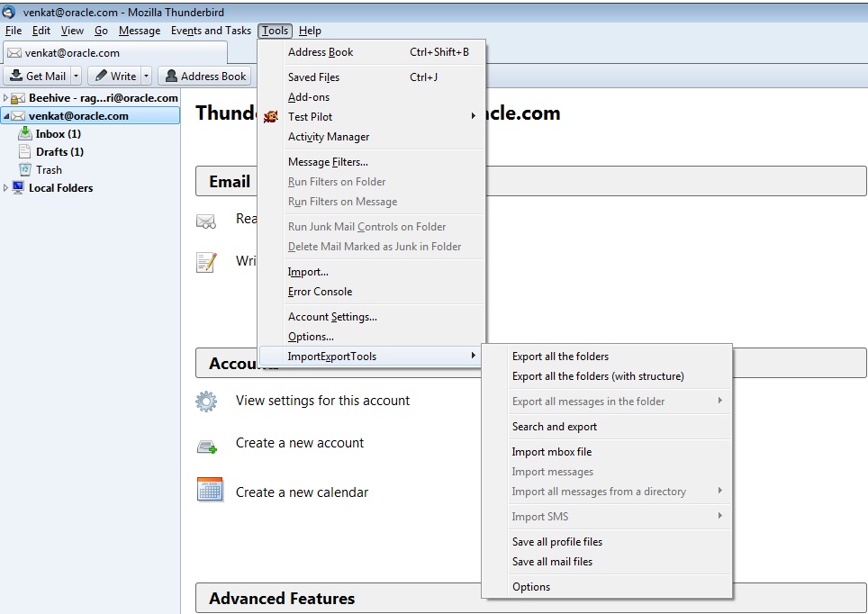868x614 pixels.
Task: Click the Local Folders computer icon
Action: pyautogui.click(x=18, y=187)
